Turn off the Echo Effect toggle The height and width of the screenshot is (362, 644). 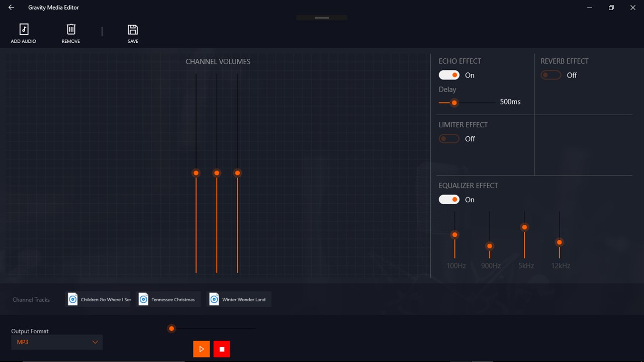449,75
